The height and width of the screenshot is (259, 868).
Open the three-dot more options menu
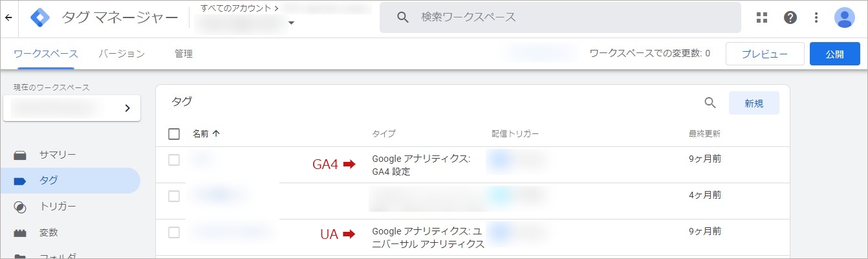[x=816, y=17]
